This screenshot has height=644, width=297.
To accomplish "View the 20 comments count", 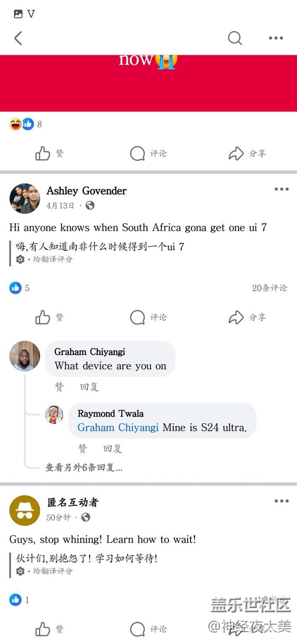I will (x=270, y=288).
